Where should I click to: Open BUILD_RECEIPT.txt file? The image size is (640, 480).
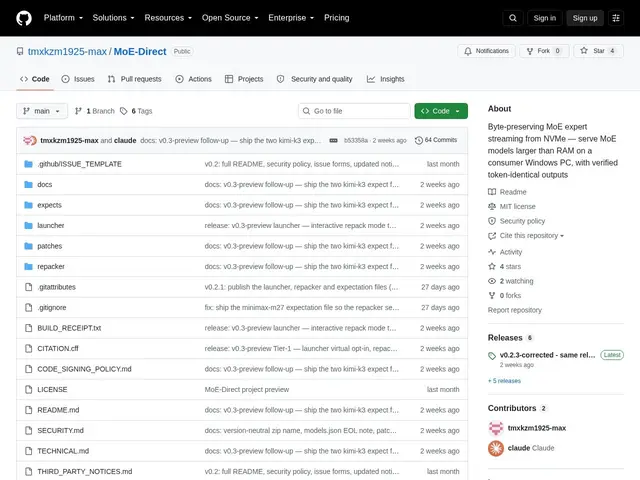[69, 328]
